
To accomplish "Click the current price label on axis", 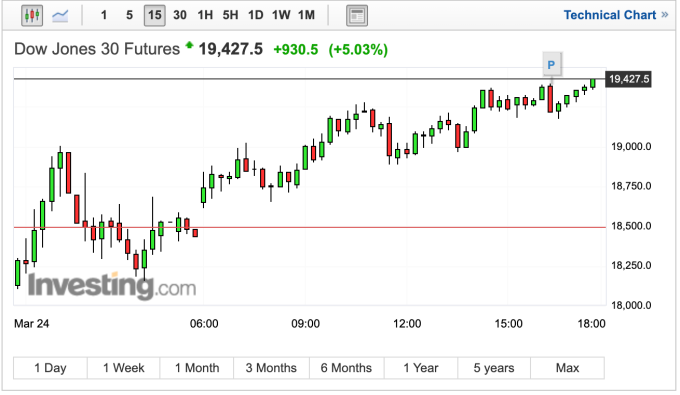I will click(x=628, y=79).
